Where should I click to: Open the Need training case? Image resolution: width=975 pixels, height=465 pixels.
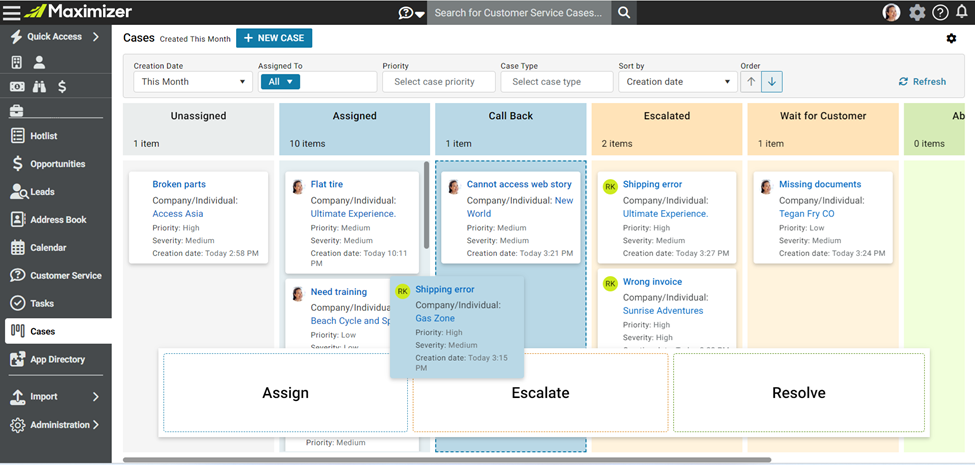339,292
